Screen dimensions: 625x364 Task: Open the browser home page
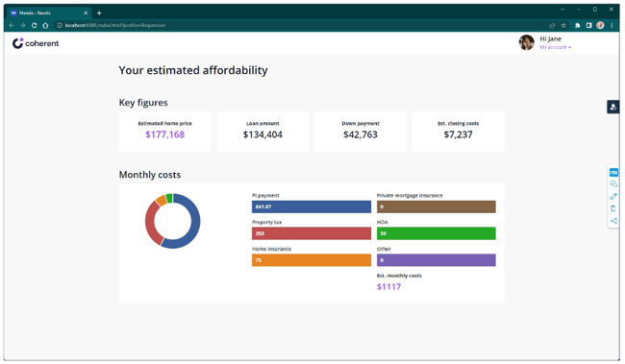45,25
